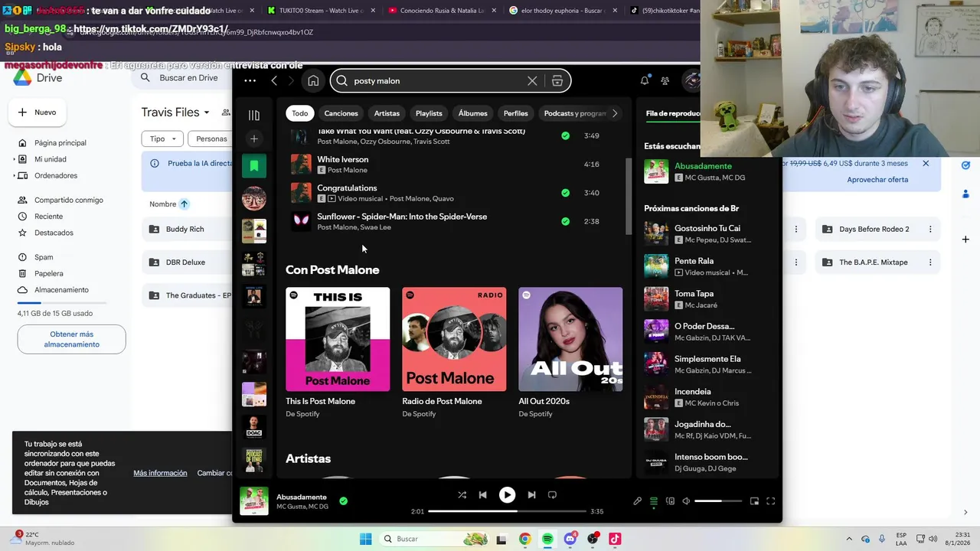
Task: Open All Out 2020s playlist cover
Action: click(x=570, y=339)
